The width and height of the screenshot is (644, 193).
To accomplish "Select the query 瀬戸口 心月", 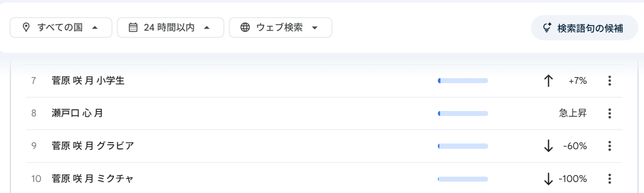I will pyautogui.click(x=77, y=113).
